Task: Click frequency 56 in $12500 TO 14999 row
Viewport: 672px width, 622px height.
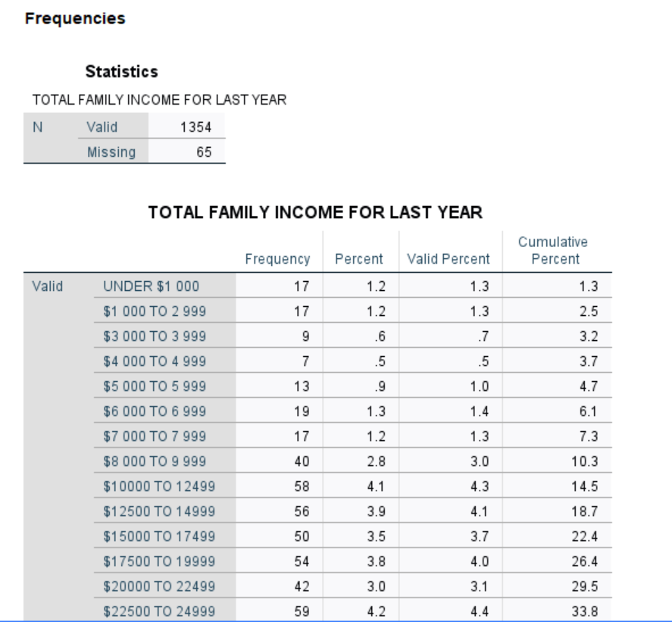Action: [302, 511]
